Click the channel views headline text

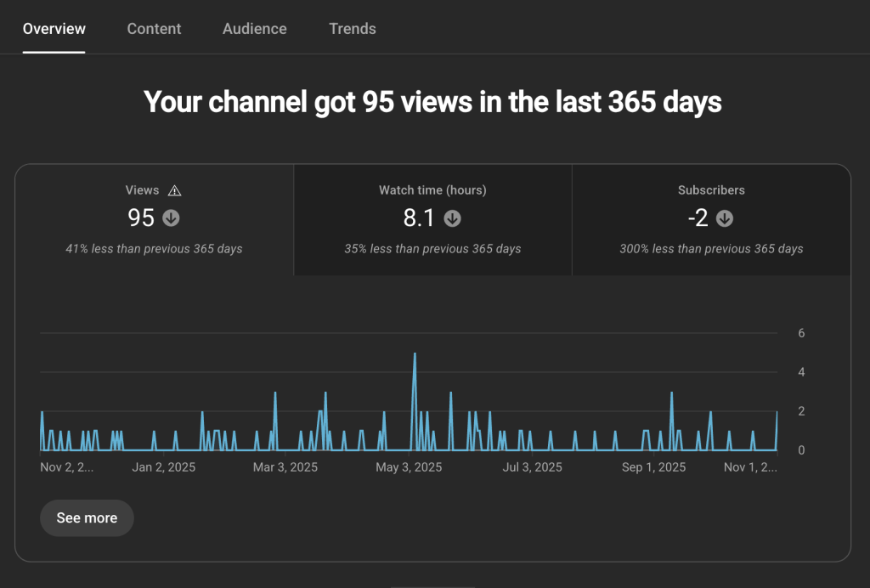tap(432, 102)
